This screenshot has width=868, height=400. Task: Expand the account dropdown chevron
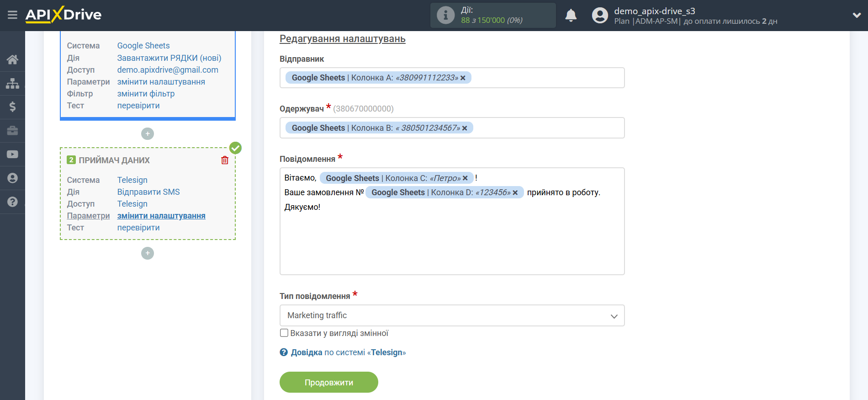point(857,16)
